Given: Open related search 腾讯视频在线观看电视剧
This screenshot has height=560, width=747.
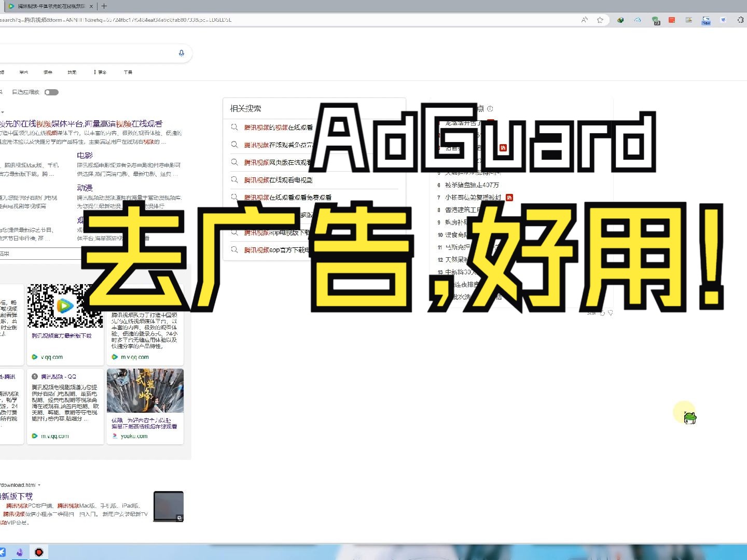Looking at the screenshot, I should point(278,180).
